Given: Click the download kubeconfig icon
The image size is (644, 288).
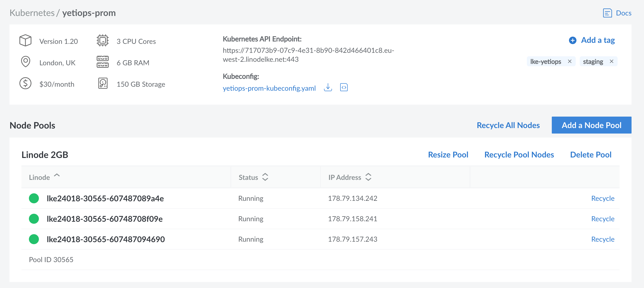Looking at the screenshot, I should (x=328, y=88).
